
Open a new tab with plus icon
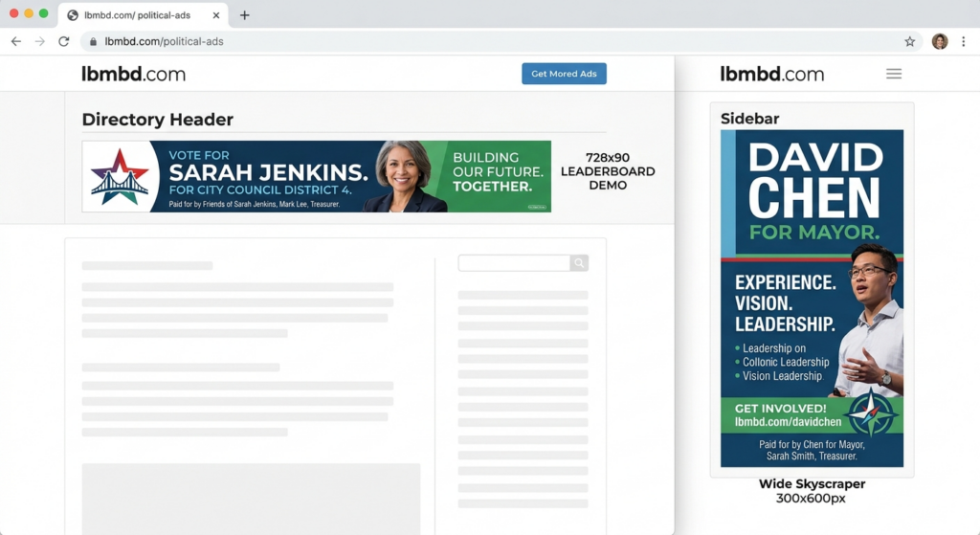pyautogui.click(x=244, y=15)
